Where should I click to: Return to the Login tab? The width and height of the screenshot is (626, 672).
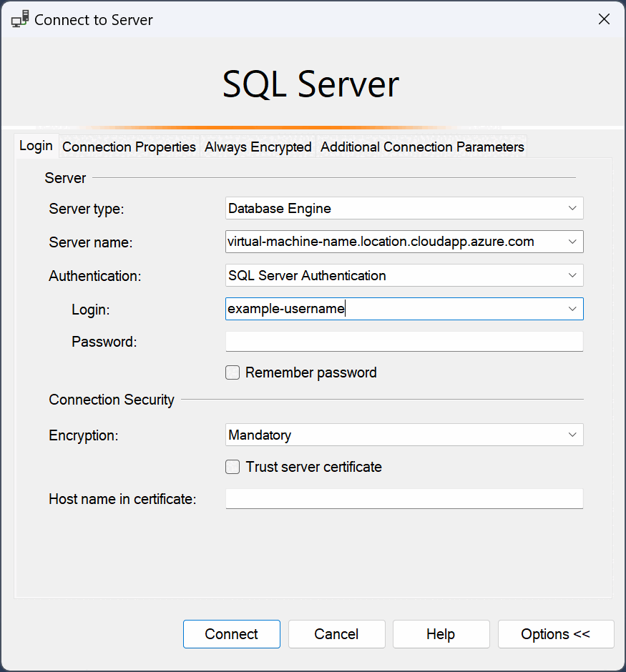click(x=36, y=145)
